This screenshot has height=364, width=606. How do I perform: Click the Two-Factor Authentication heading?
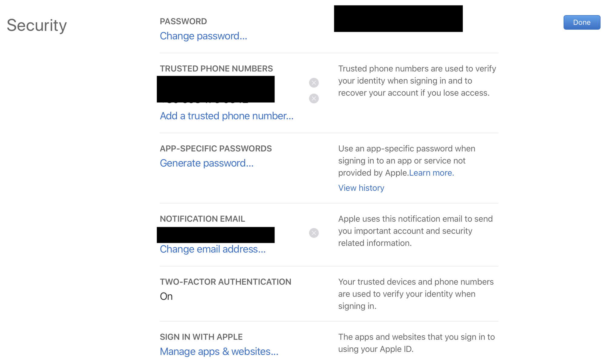tap(225, 282)
